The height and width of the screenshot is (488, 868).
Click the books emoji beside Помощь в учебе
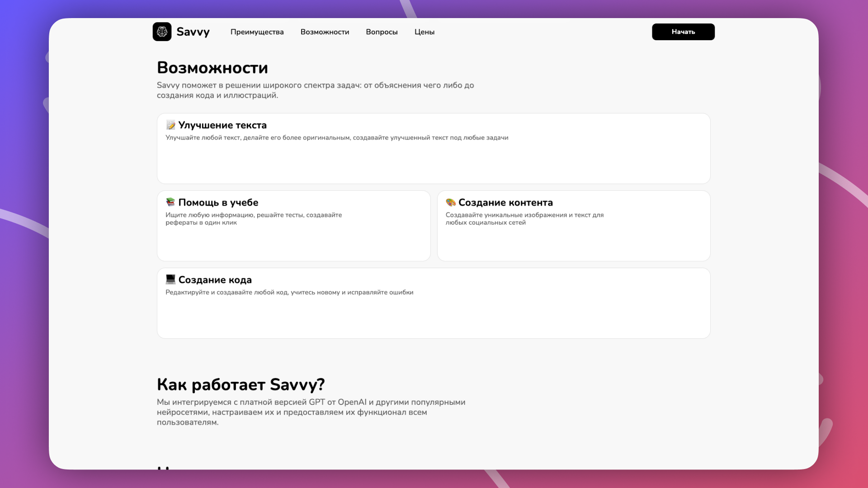coord(170,202)
